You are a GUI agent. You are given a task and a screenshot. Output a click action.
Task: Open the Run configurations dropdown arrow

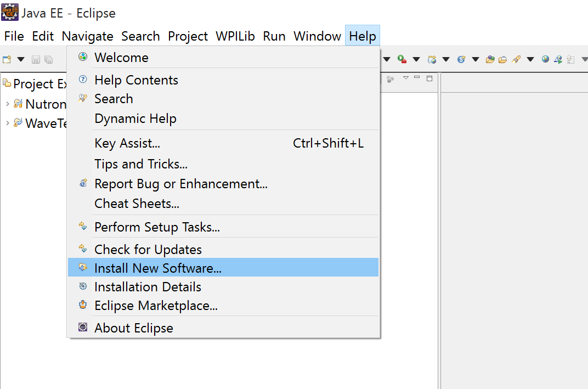(x=416, y=59)
